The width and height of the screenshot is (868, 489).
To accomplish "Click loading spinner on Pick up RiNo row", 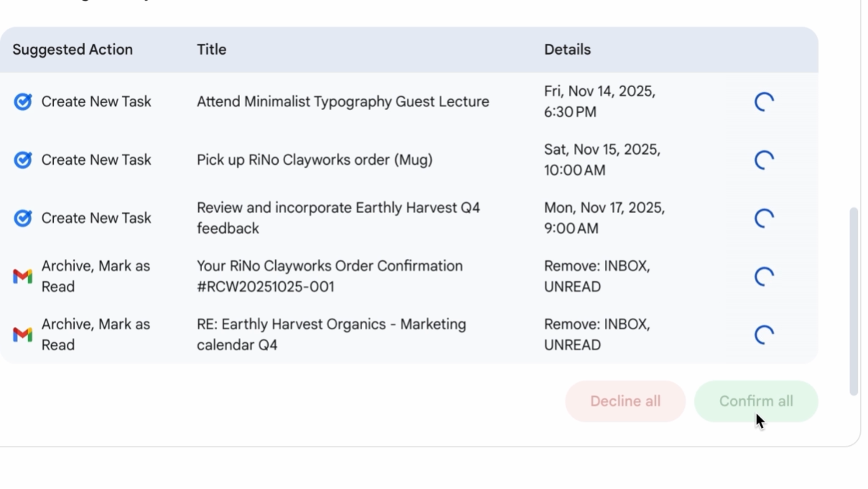I will coord(764,160).
